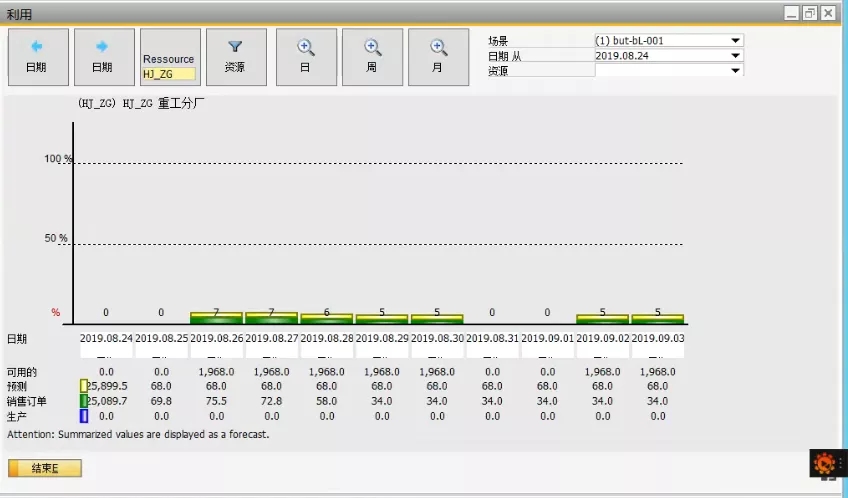Click the Ressource HJ_ZG button
The image size is (848, 498).
coord(170,57)
